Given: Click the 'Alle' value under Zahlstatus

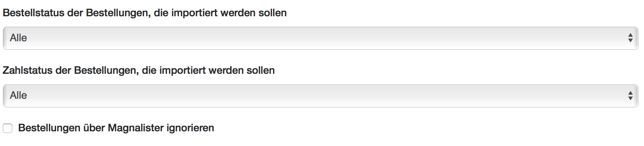Looking at the screenshot, I should pyautogui.click(x=18, y=96).
